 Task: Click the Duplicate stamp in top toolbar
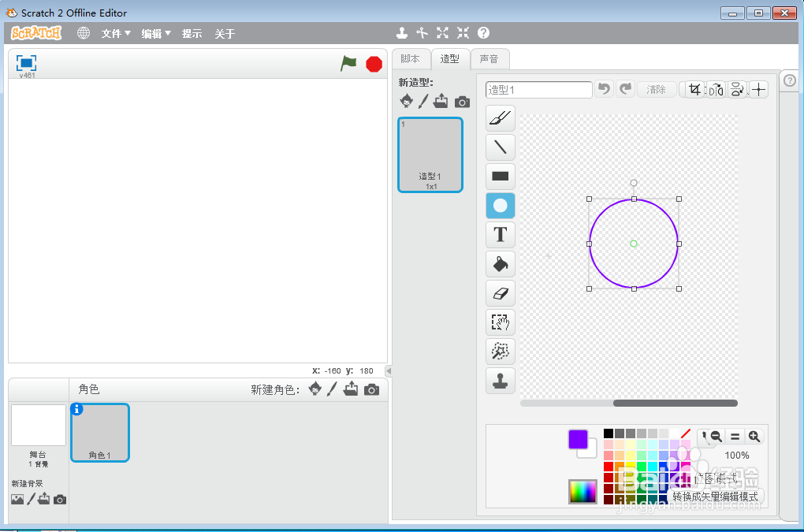coord(402,33)
